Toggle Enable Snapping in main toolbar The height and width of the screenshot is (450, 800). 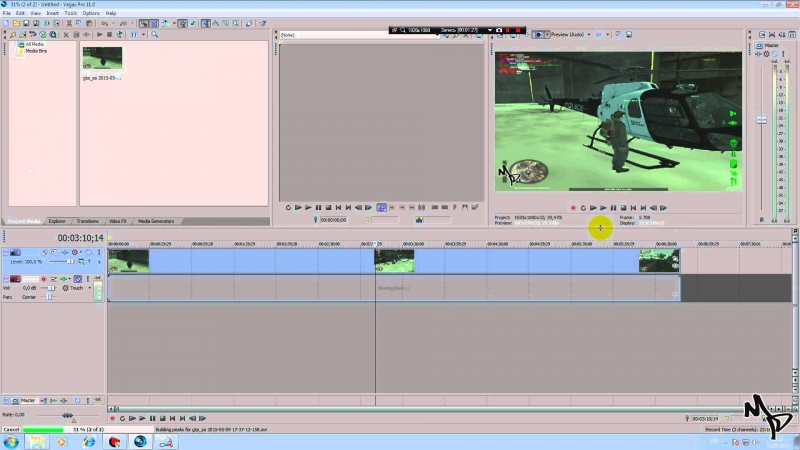pyautogui.click(x=143, y=23)
